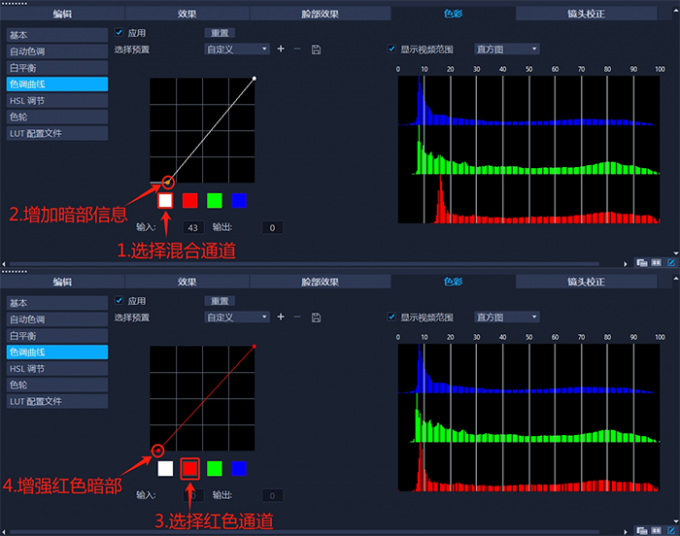Click the filmstrip icon at upper panel's bottom right

tap(656, 262)
